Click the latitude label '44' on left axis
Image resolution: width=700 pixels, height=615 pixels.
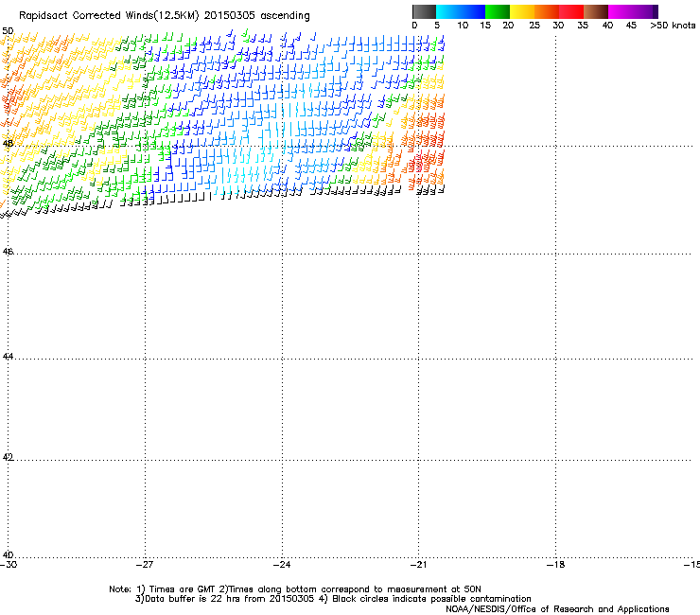click(8, 357)
